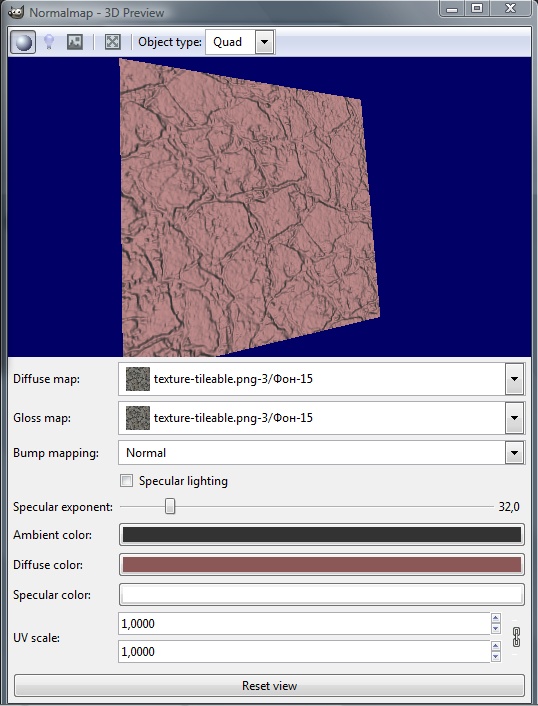Open the Diffuse color swatch
The height and width of the screenshot is (706, 538).
click(x=321, y=565)
